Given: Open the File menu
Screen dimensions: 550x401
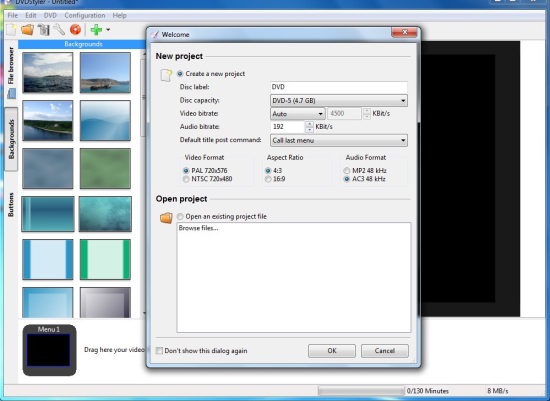Looking at the screenshot, I should coord(13,15).
